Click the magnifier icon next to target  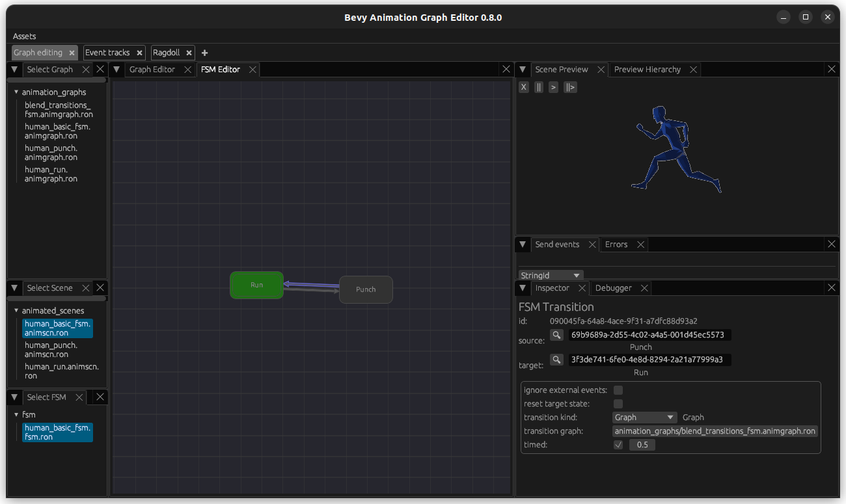pyautogui.click(x=556, y=360)
